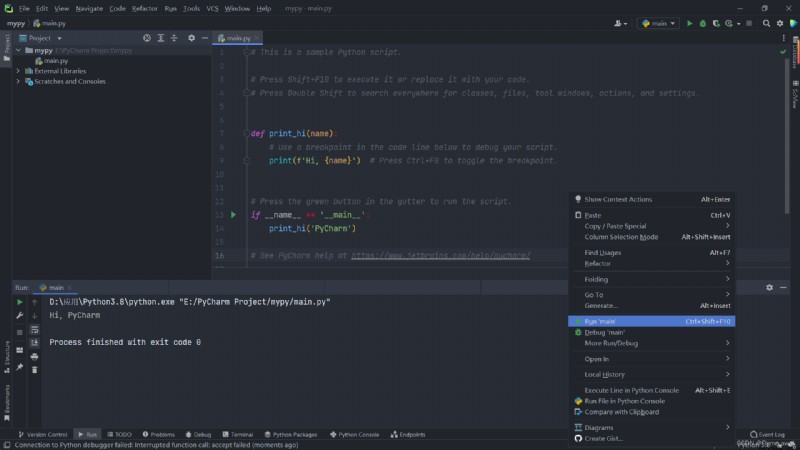Click the Stop square icon in the top toolbar

click(749, 23)
